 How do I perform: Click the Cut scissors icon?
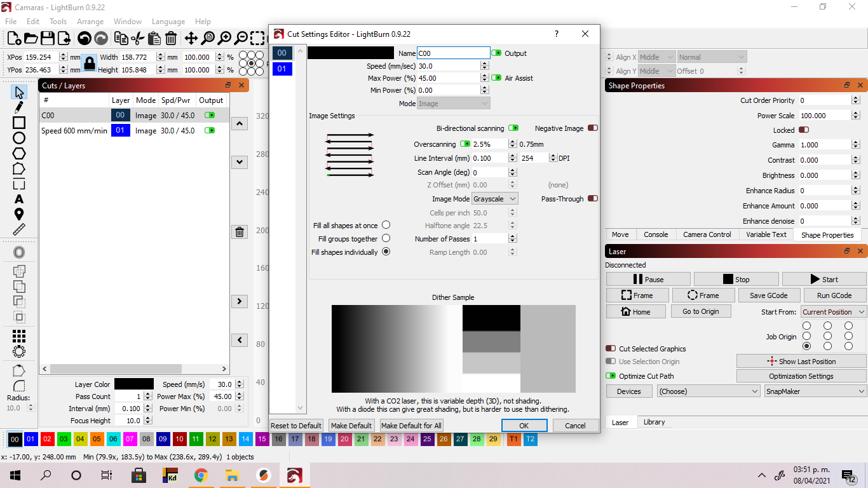pos(137,38)
